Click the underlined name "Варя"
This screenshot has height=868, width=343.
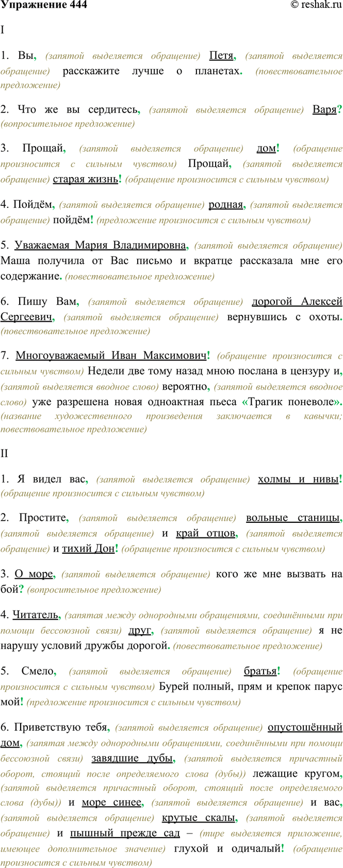point(324,110)
